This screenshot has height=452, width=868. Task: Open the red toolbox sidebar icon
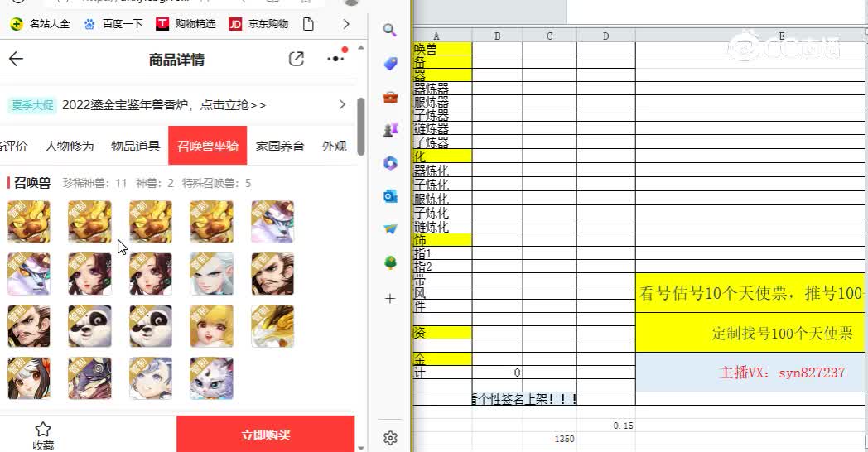click(x=390, y=98)
